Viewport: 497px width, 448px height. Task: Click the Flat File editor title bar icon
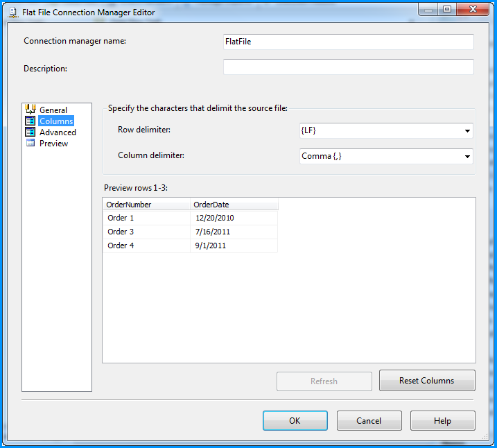13,12
